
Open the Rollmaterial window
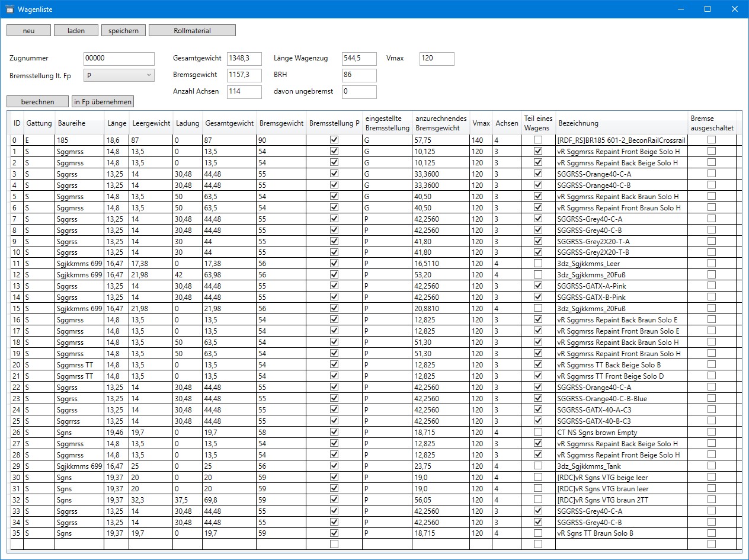point(192,30)
